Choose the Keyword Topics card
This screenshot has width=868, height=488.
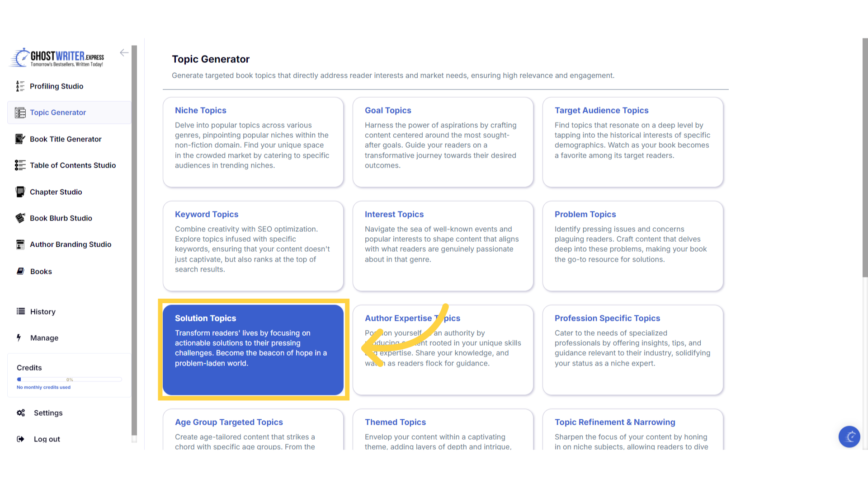click(253, 245)
